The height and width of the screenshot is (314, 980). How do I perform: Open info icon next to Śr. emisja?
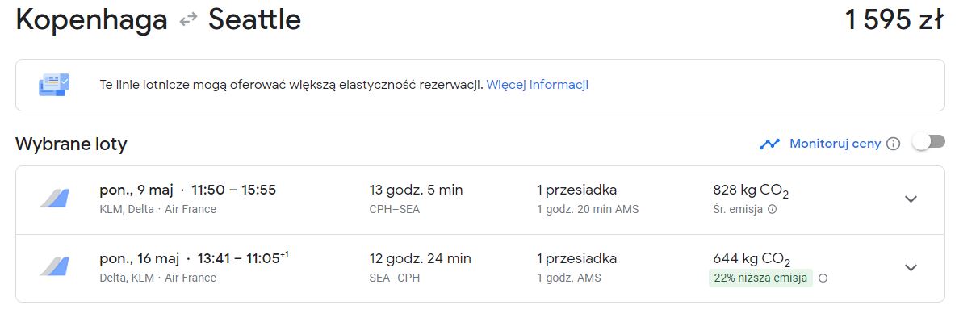pos(772,209)
